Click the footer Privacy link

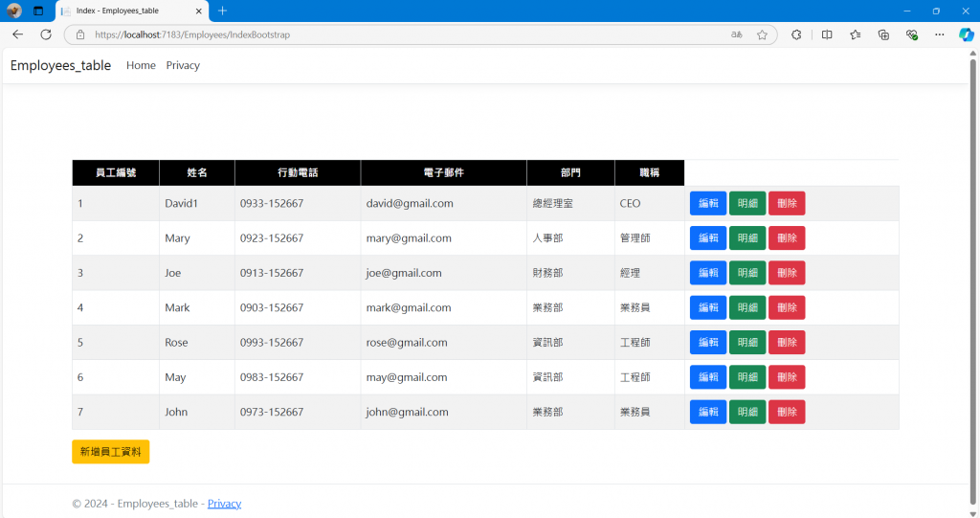click(224, 504)
